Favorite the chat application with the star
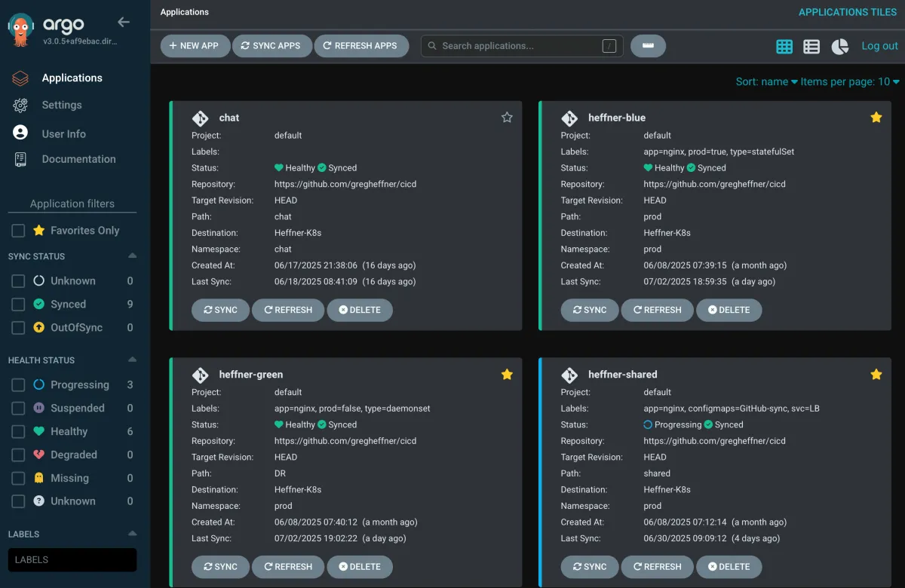The image size is (905, 588). pyautogui.click(x=507, y=118)
